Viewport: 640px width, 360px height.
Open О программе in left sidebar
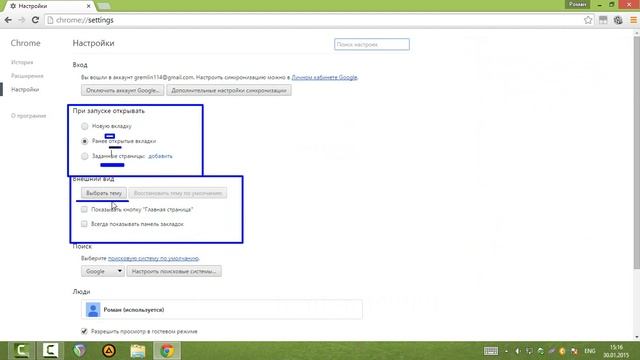29,116
